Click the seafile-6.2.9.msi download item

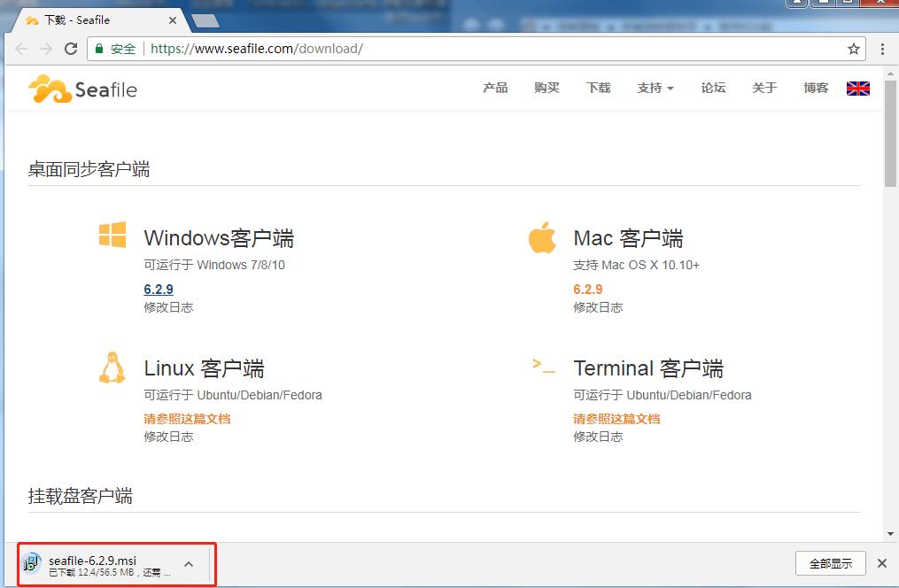click(x=116, y=564)
